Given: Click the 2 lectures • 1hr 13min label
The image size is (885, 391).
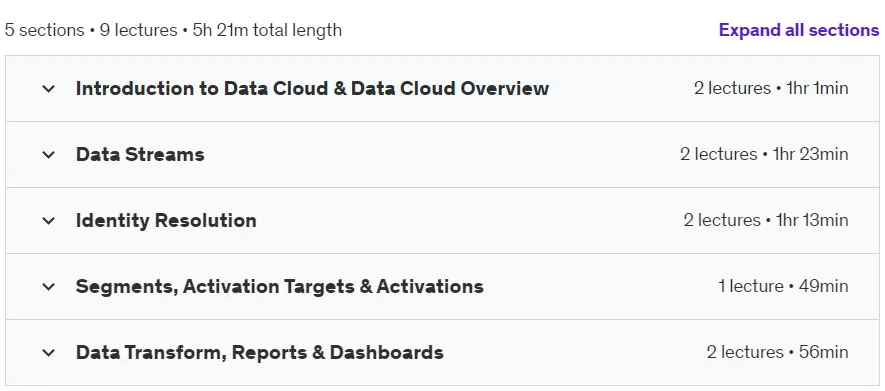Looking at the screenshot, I should coord(766,221).
